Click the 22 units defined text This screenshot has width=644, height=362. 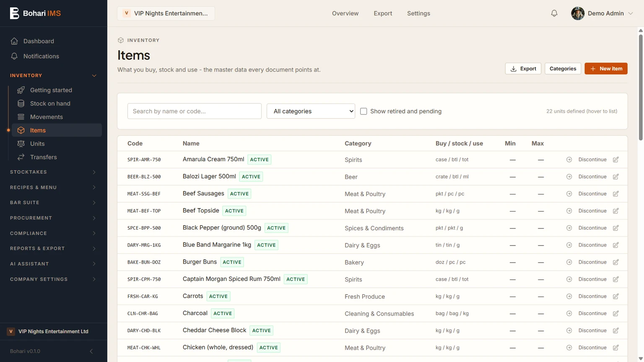tap(582, 111)
